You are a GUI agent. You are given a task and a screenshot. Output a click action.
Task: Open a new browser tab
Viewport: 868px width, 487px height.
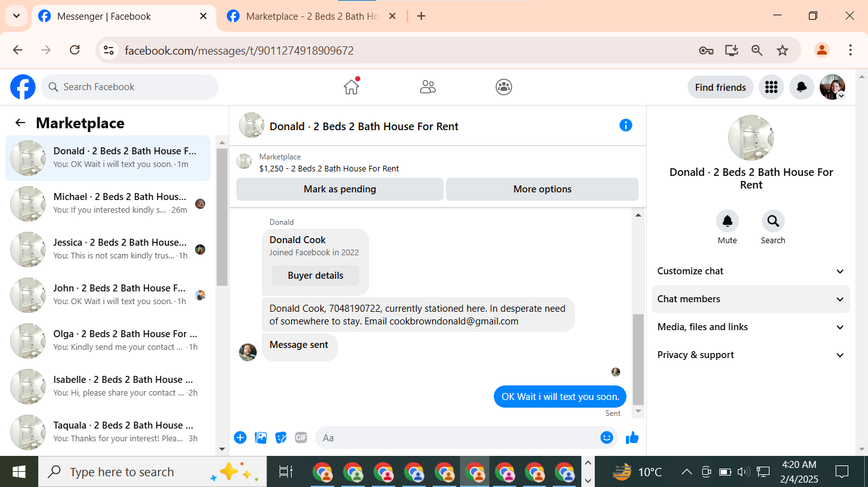click(421, 17)
